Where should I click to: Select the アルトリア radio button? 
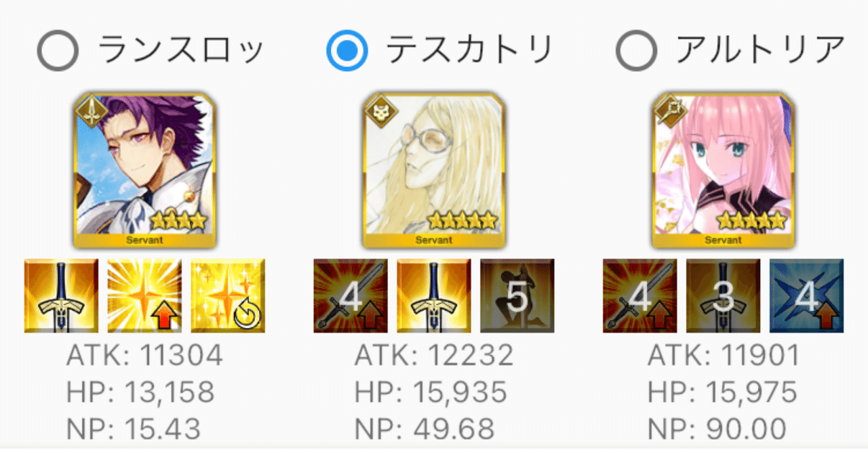(636, 50)
